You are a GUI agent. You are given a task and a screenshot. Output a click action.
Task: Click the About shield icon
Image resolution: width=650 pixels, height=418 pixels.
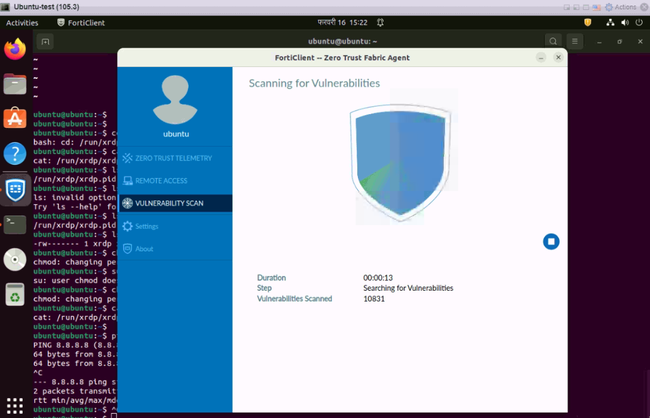[x=127, y=249]
